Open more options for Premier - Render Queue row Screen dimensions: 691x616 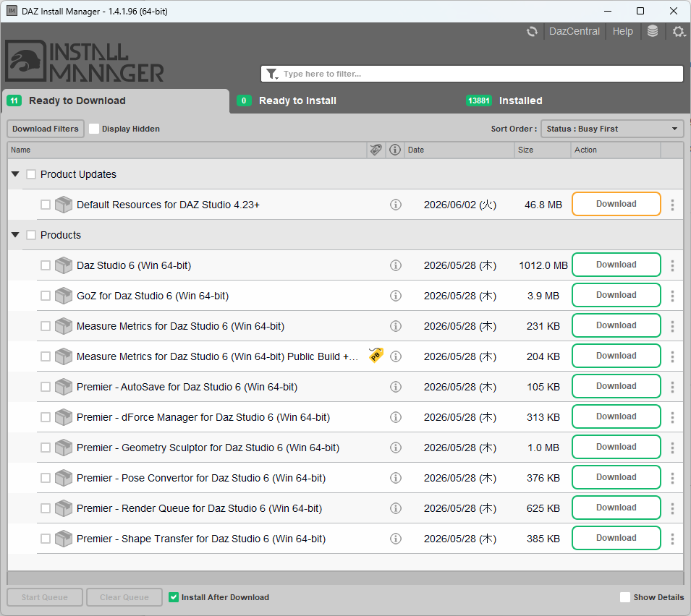(x=672, y=508)
